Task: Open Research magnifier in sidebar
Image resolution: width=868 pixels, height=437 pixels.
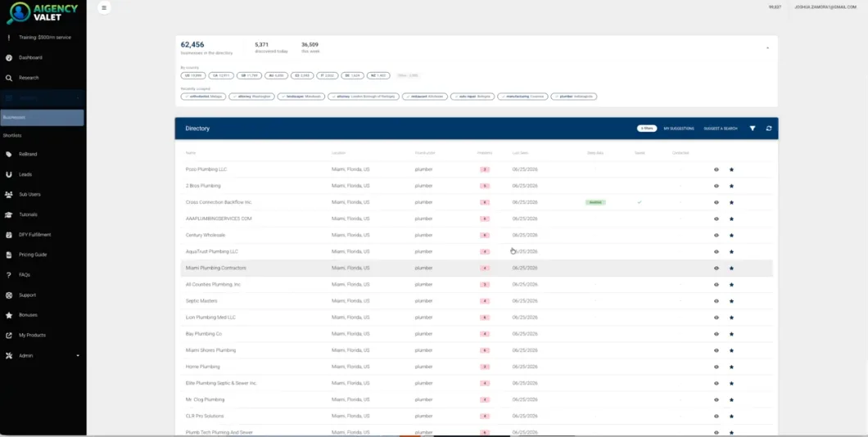Action: (9, 78)
